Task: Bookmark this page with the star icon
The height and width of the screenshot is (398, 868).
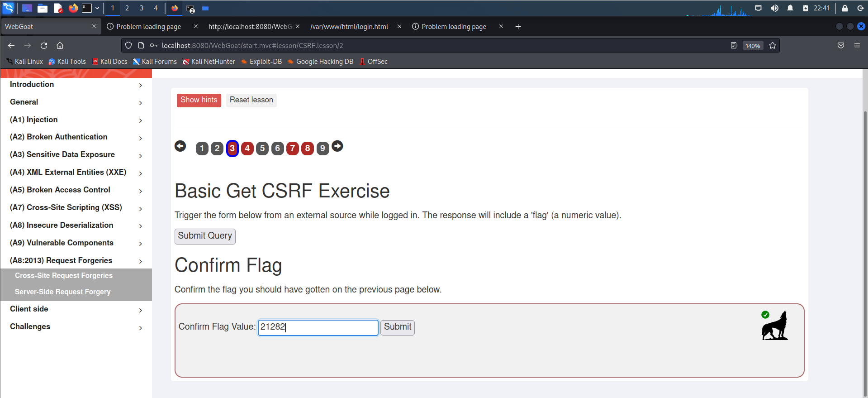Action: [x=773, y=45]
